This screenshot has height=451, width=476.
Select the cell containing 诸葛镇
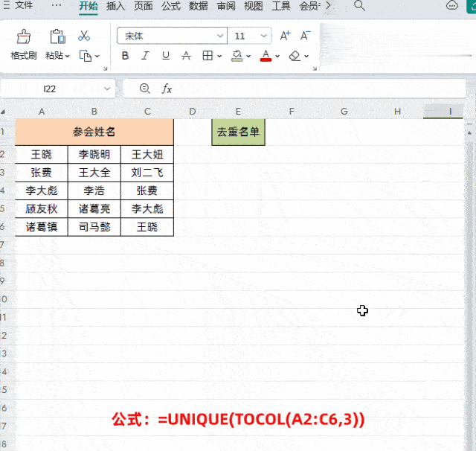pos(42,227)
